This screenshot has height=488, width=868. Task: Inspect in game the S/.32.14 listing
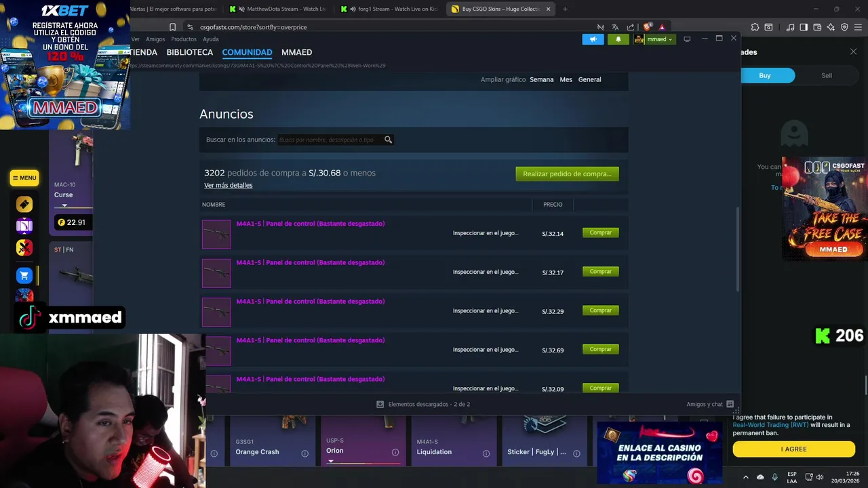[486, 233]
